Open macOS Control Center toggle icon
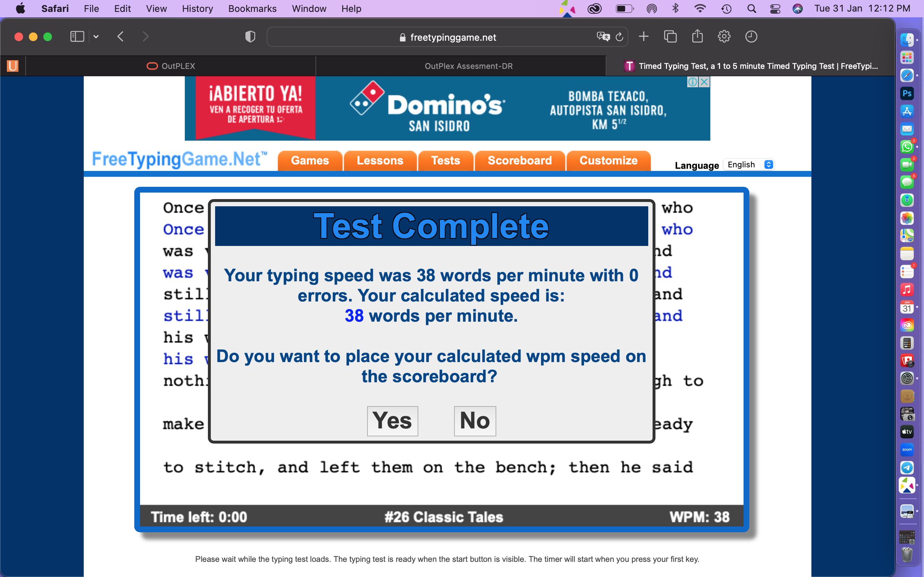 775,8
